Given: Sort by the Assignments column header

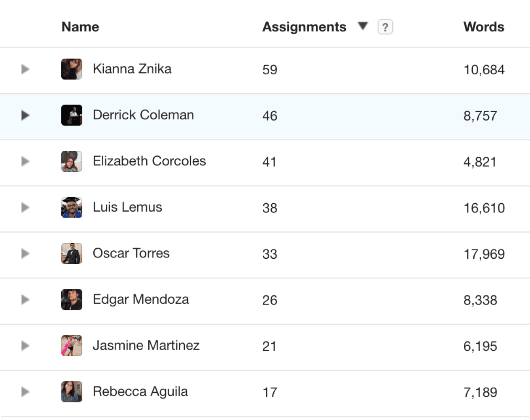Looking at the screenshot, I should click(304, 27).
